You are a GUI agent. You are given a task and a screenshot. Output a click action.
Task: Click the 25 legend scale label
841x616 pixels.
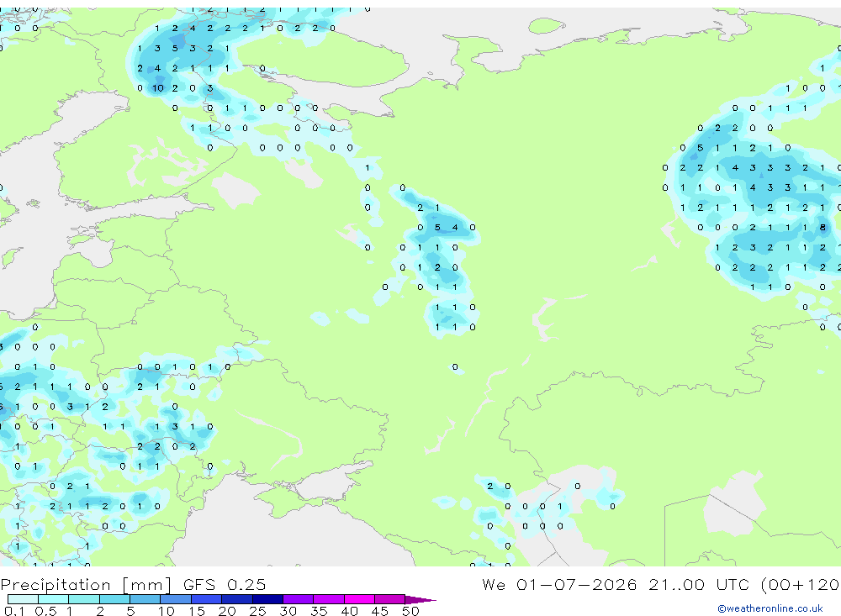(257, 611)
